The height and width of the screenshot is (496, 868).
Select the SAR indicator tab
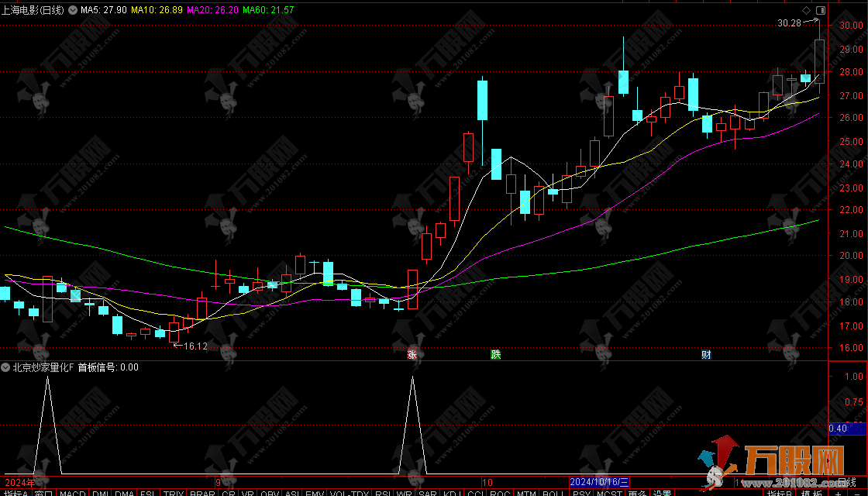click(x=427, y=493)
